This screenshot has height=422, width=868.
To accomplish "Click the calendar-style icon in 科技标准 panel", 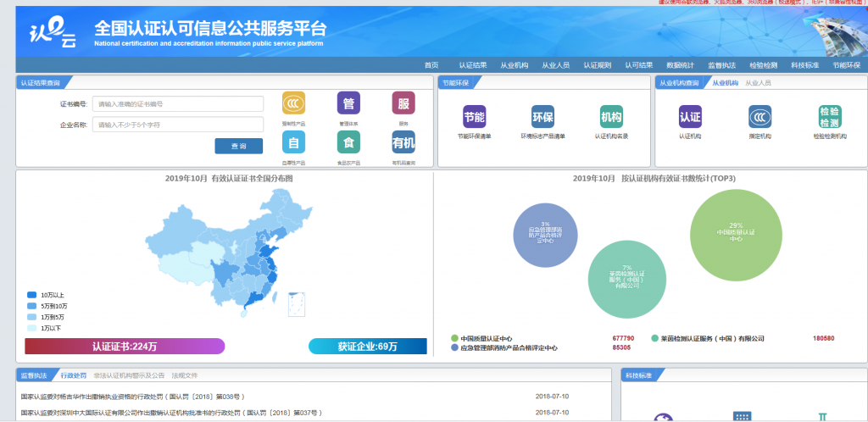I will [742, 417].
